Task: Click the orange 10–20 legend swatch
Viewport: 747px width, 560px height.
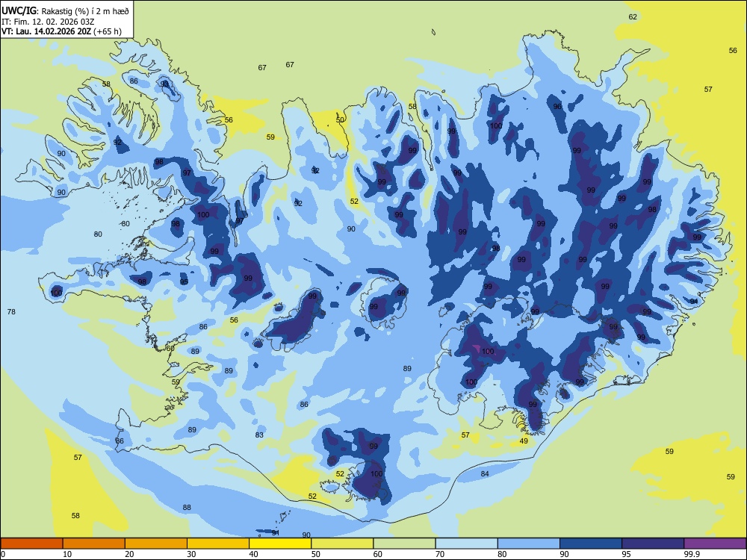Action: (94, 544)
